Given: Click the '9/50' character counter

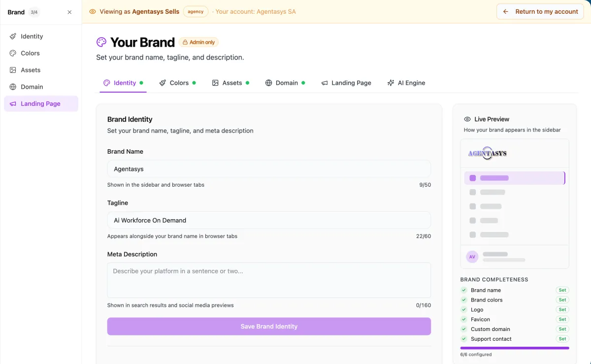Looking at the screenshot, I should (425, 185).
